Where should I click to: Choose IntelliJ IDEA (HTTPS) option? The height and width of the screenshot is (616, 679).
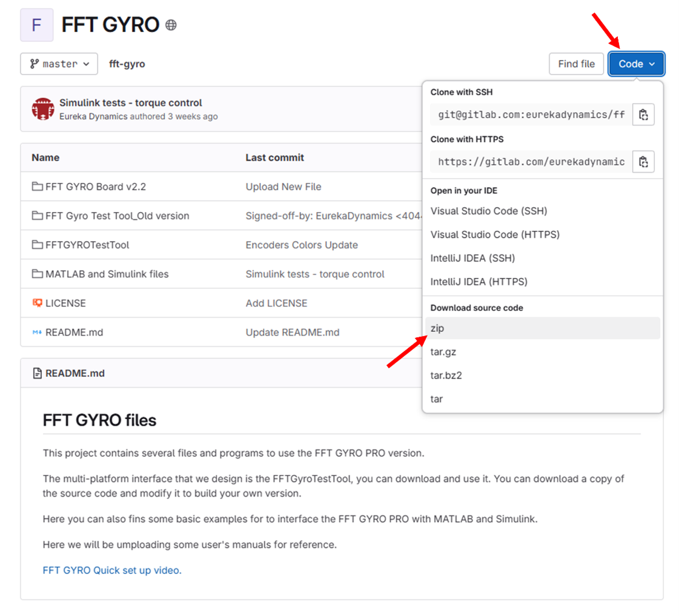click(479, 282)
